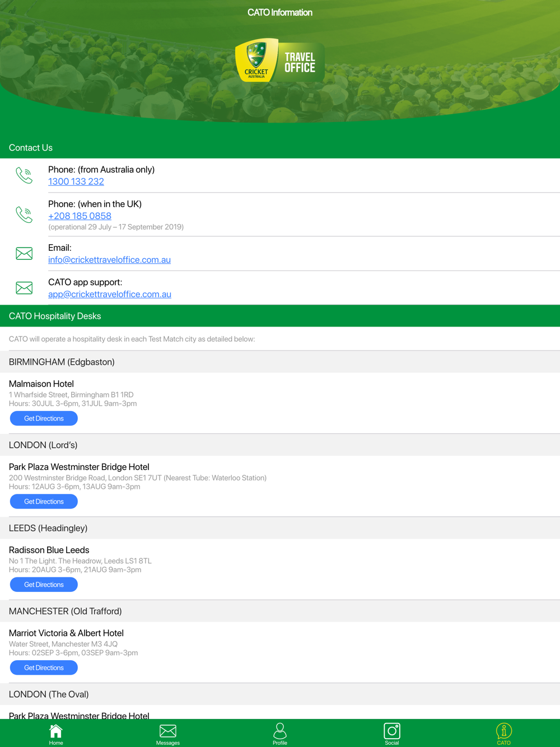Select the CATO app support label
Screen dimensions: 560x747
(85, 282)
